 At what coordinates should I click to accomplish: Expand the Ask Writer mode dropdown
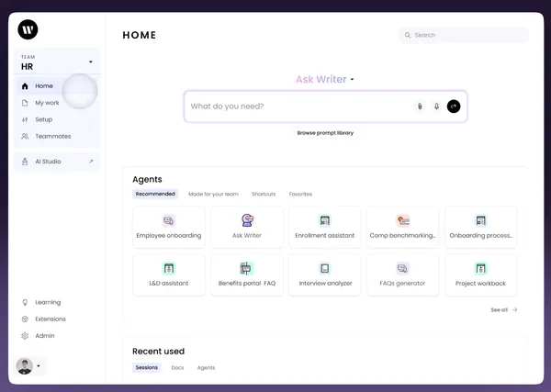352,79
